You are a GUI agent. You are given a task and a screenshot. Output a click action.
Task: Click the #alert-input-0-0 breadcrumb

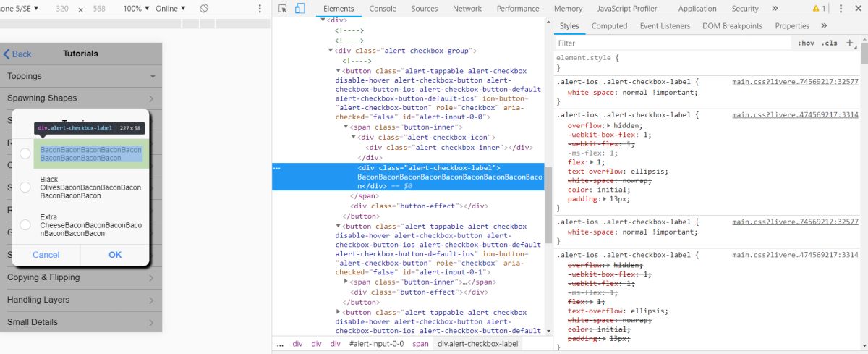[376, 344]
